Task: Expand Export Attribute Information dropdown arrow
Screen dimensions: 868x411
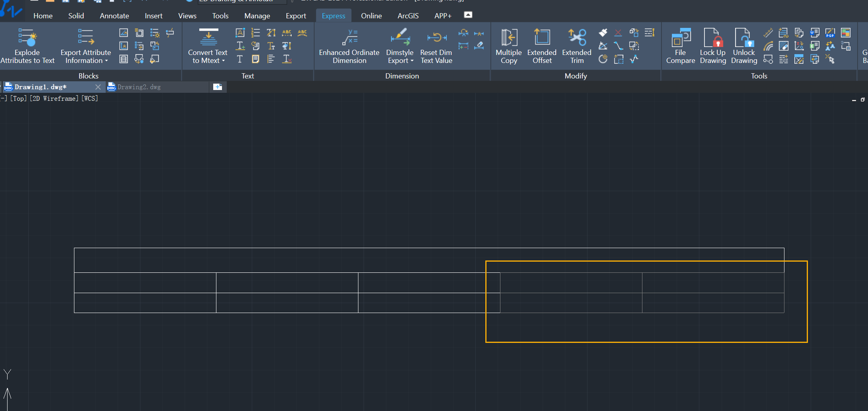Action: pyautogui.click(x=106, y=61)
